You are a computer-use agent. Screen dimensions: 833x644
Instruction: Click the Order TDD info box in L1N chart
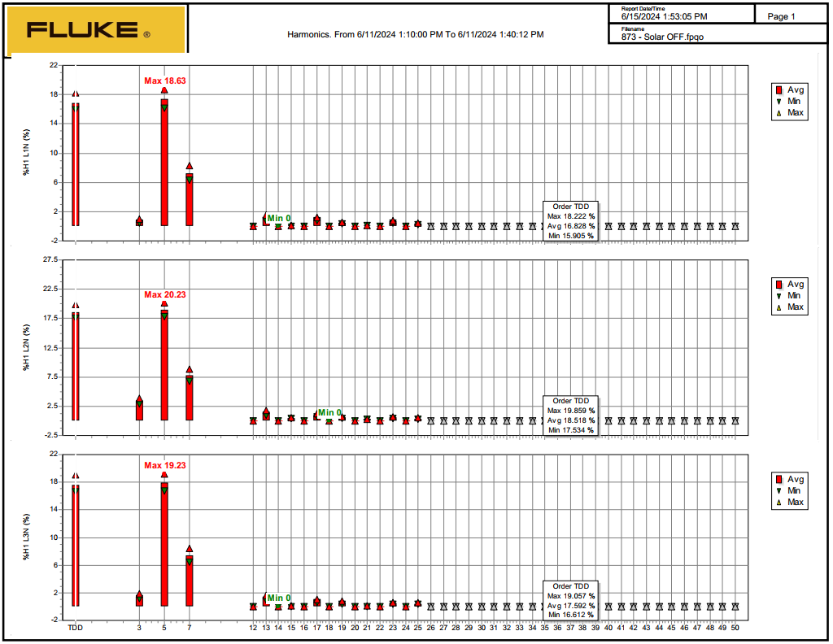[570, 221]
